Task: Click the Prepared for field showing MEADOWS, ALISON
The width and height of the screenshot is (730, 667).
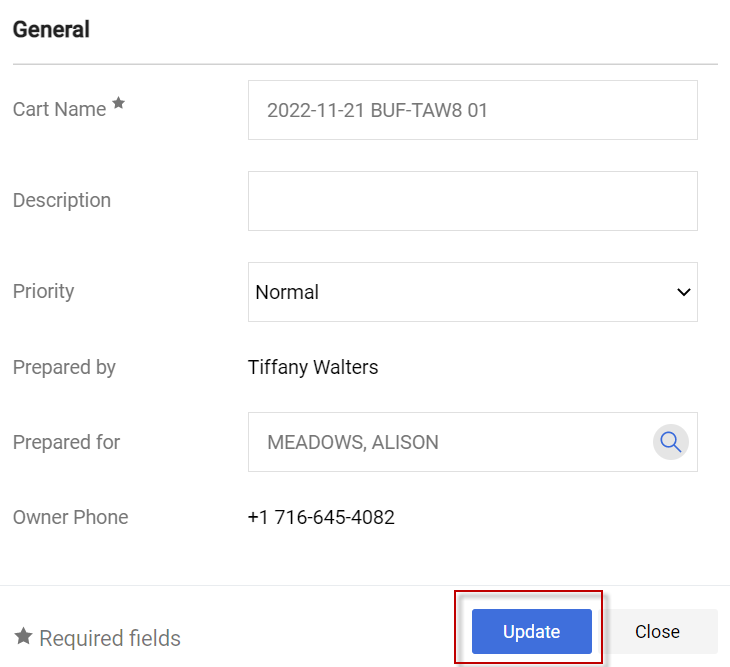Action: [450, 442]
